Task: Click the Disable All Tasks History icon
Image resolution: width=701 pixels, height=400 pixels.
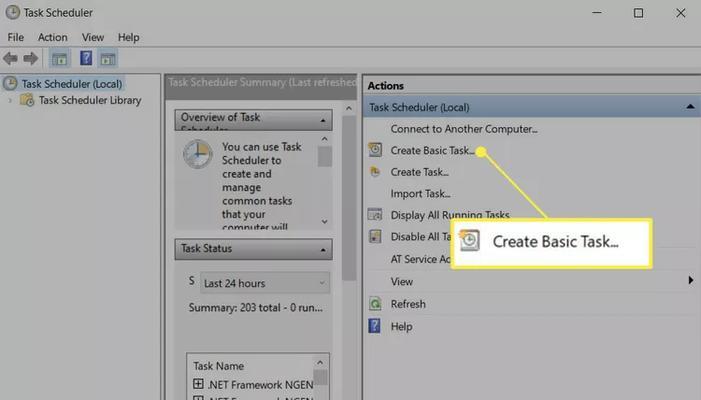Action: coord(375,236)
